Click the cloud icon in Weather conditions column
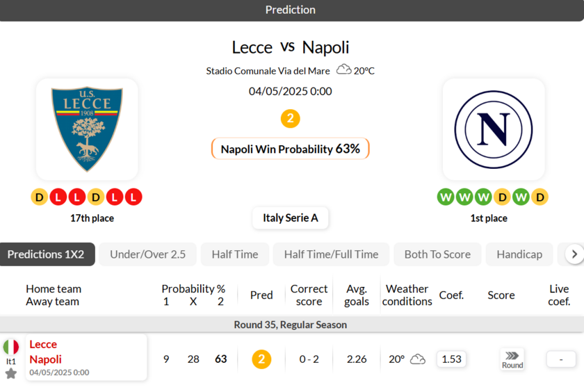 click(x=418, y=359)
